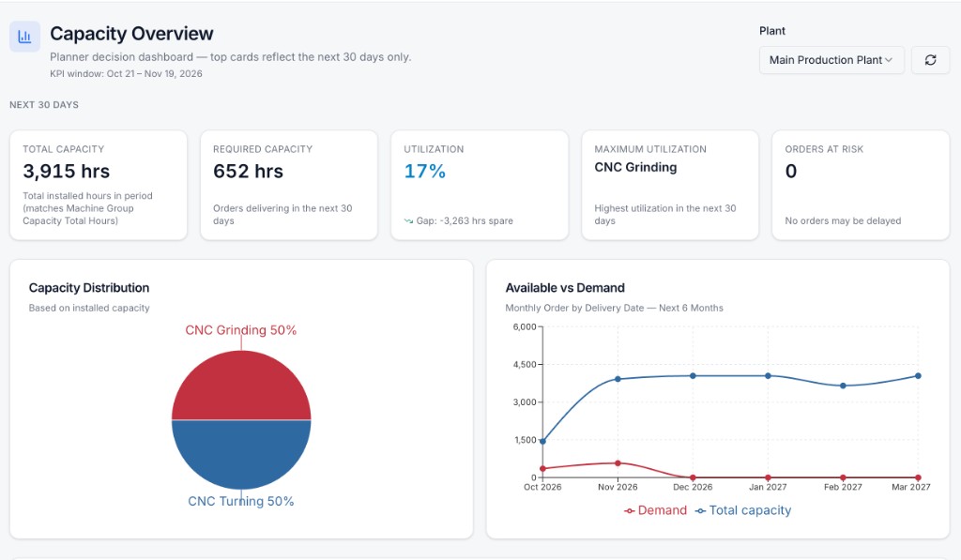The width and height of the screenshot is (961, 560).
Task: Click the Total capacity point for Mar 2027
Action: click(x=918, y=376)
